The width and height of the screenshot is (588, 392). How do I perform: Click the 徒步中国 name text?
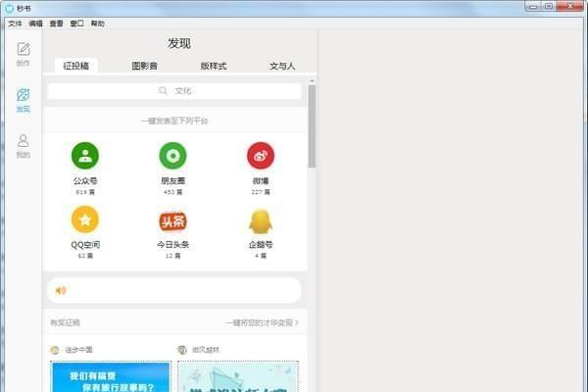pyautogui.click(x=78, y=350)
